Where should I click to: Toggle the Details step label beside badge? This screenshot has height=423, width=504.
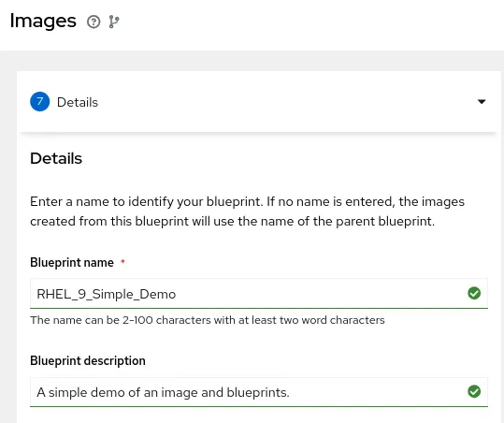click(78, 102)
